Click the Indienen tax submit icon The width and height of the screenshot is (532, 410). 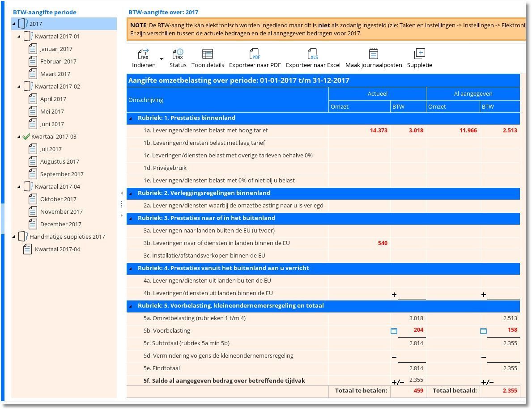pos(143,55)
